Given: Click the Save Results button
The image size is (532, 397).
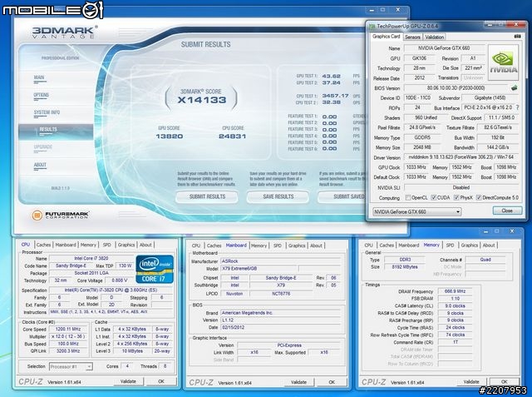Looking at the screenshot, I should [x=278, y=196].
